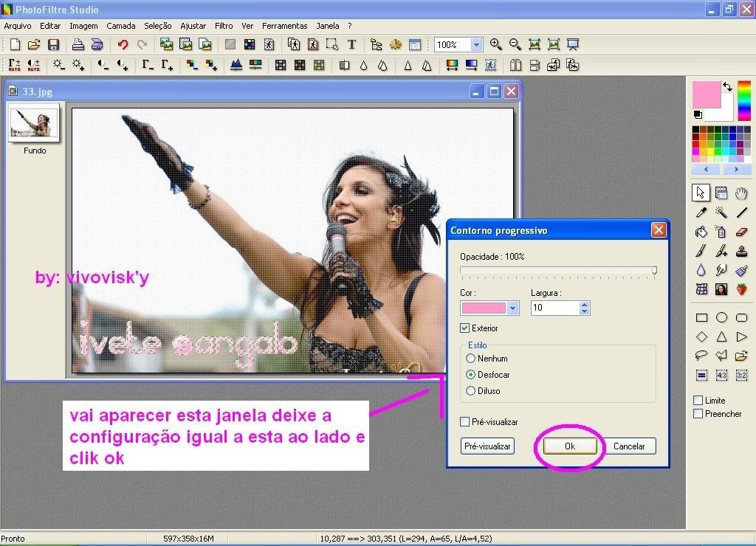Select the Eyedropper tool in the tool palette
The image size is (756, 546).
point(701,212)
